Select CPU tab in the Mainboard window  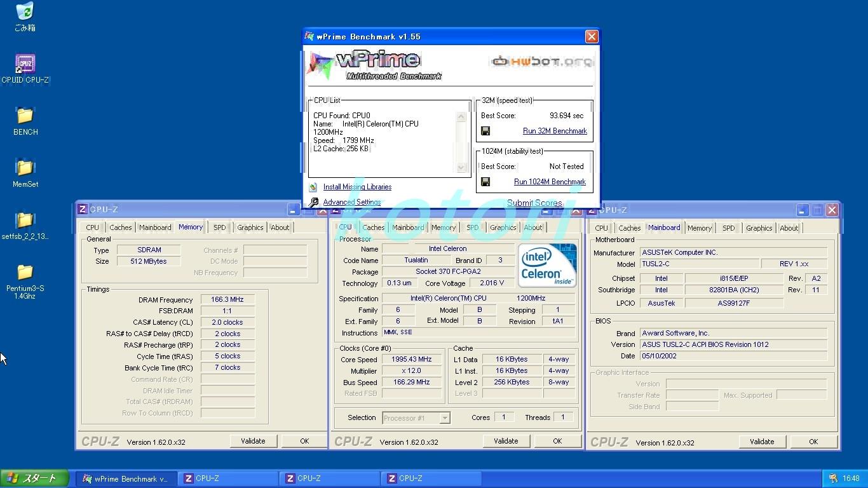coord(602,228)
